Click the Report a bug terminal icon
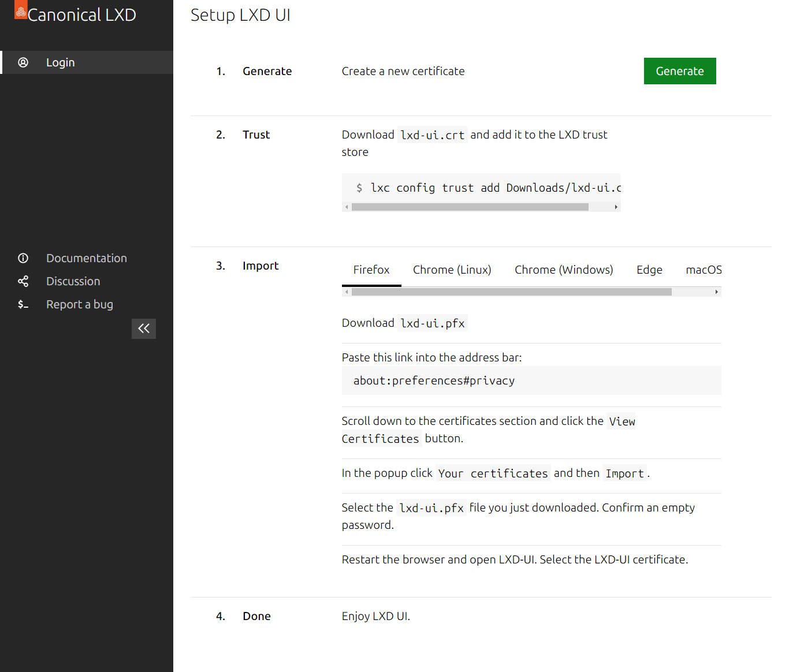 [x=23, y=304]
